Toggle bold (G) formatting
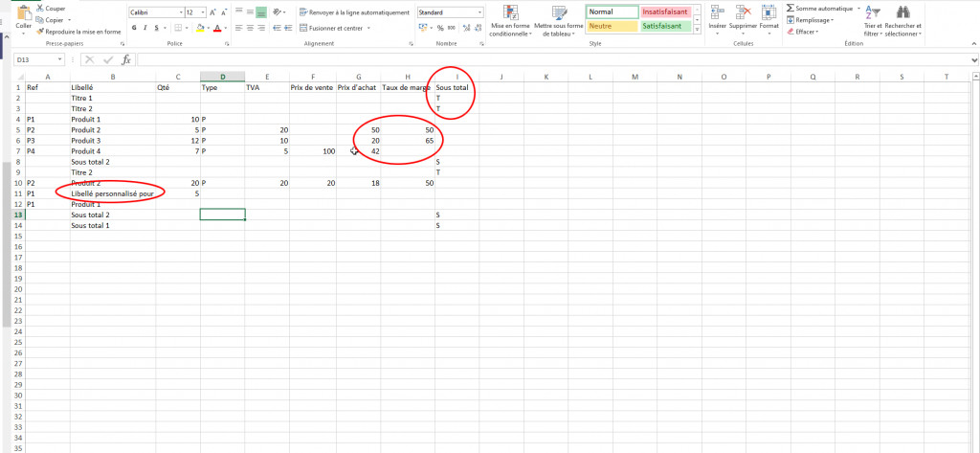The image size is (980, 453). click(134, 28)
